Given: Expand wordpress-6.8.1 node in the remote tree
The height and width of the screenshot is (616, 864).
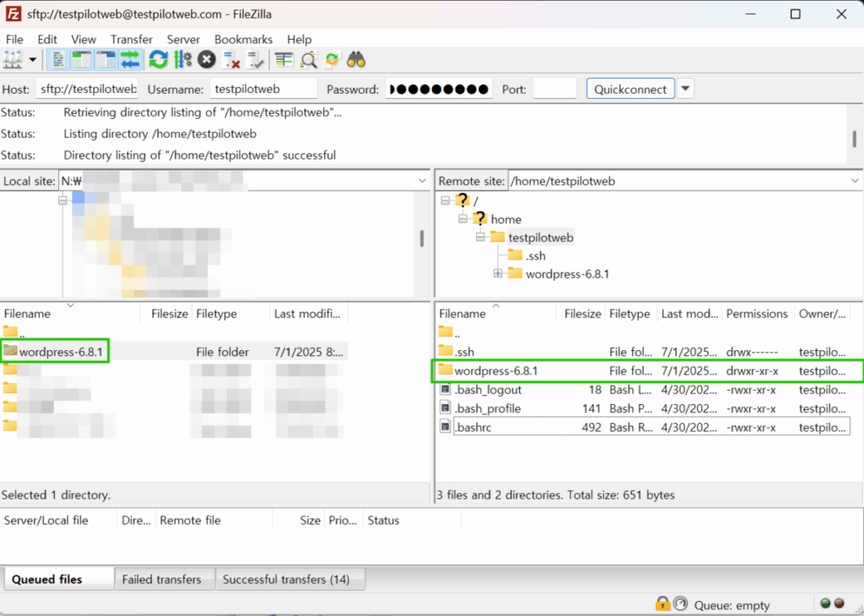Looking at the screenshot, I should pos(498,273).
